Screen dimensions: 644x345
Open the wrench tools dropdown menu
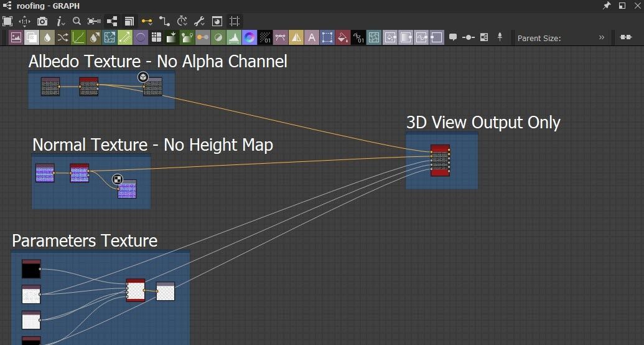click(x=200, y=21)
